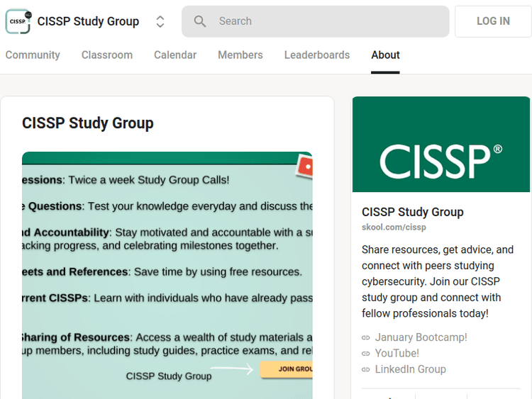Select the About tab
Image resolution: width=532 pixels, height=399 pixels.
pyautogui.click(x=385, y=55)
